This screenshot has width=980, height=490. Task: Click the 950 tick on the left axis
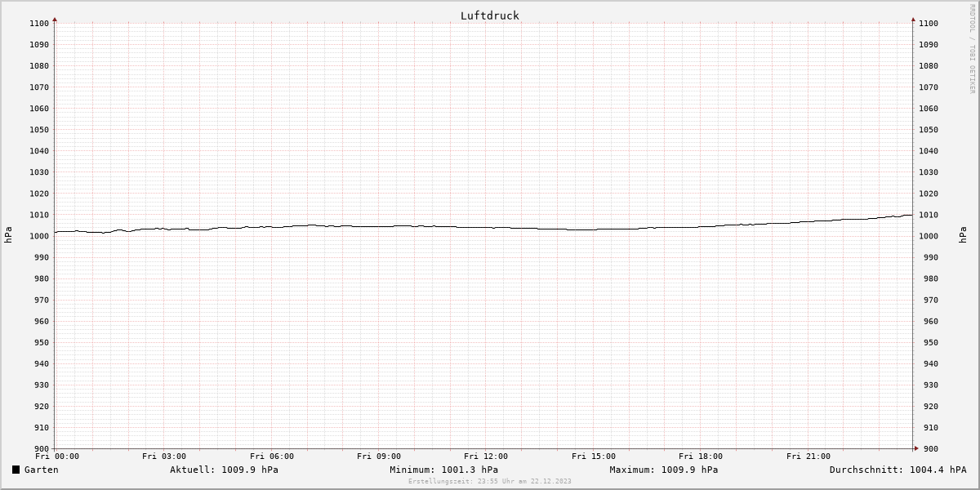pos(42,342)
